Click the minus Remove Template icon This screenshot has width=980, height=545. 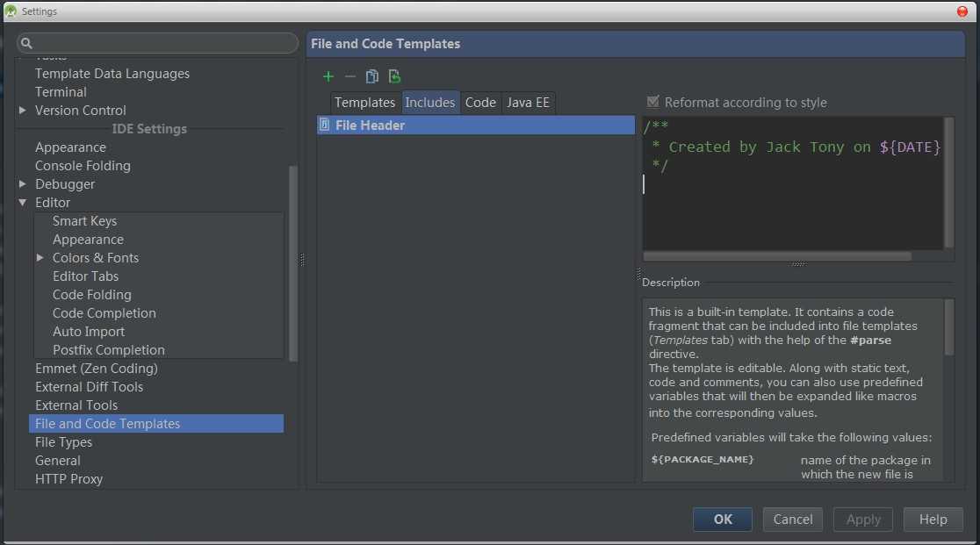(350, 76)
